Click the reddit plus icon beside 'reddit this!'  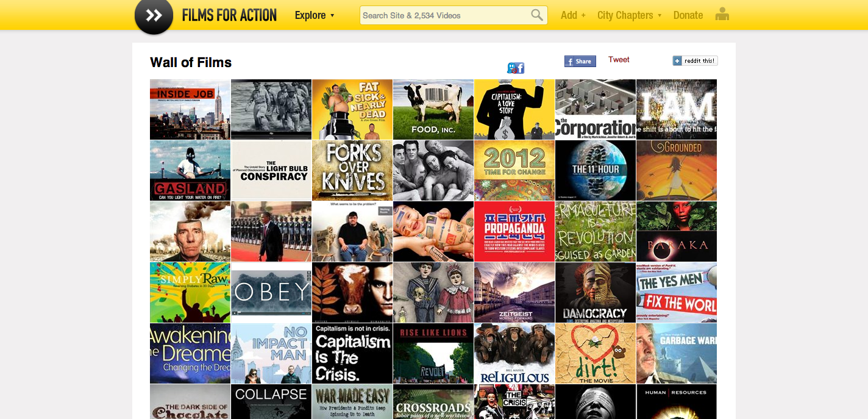677,60
